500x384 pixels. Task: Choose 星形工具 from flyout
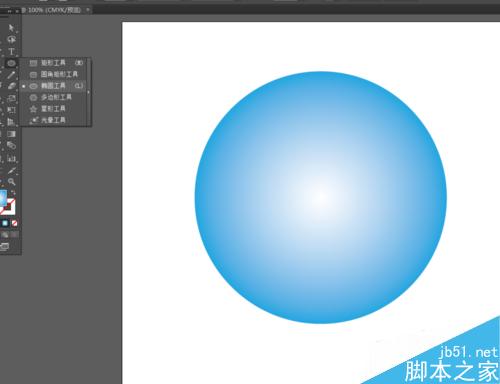coord(54,109)
